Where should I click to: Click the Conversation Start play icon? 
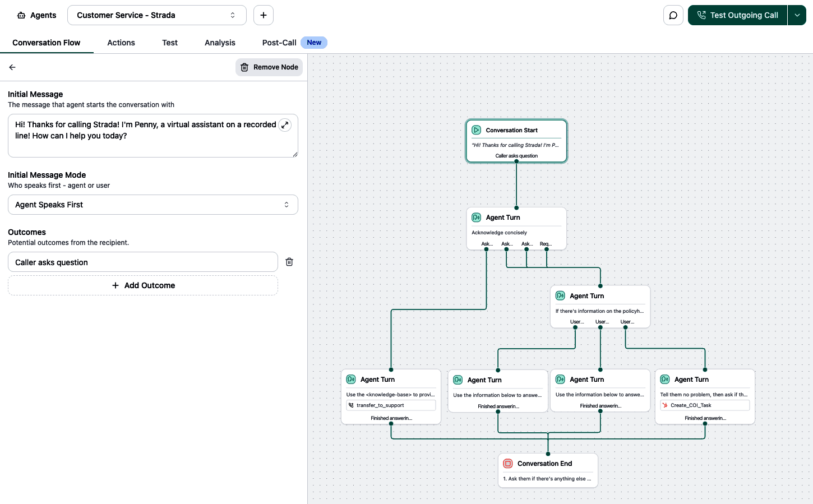click(477, 130)
